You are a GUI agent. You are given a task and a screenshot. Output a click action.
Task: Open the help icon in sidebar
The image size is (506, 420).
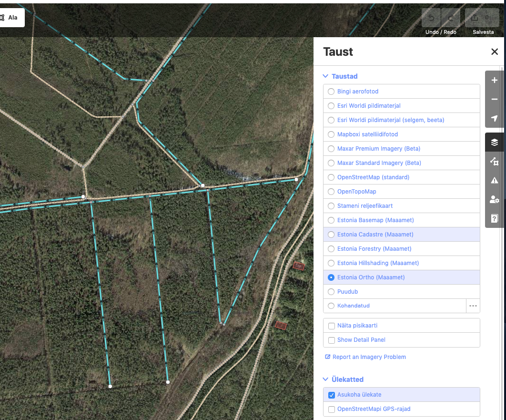click(x=494, y=218)
